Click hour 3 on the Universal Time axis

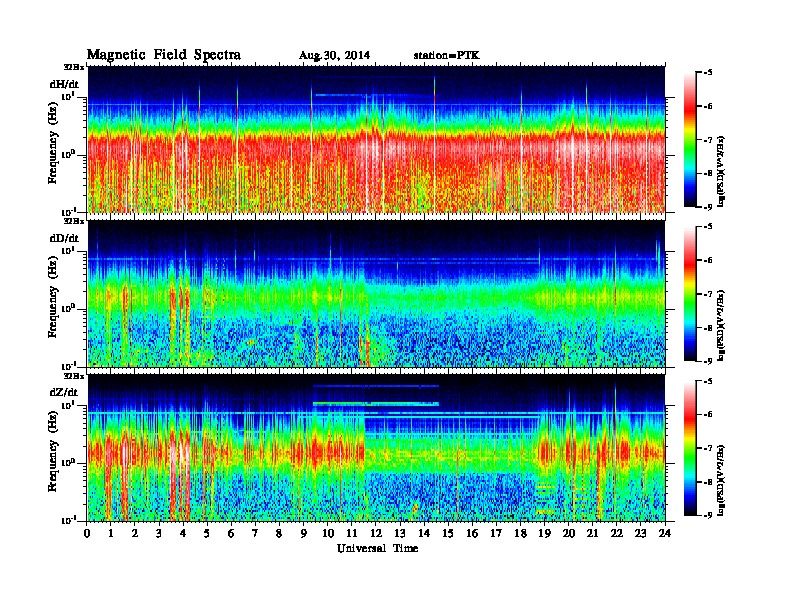[159, 534]
